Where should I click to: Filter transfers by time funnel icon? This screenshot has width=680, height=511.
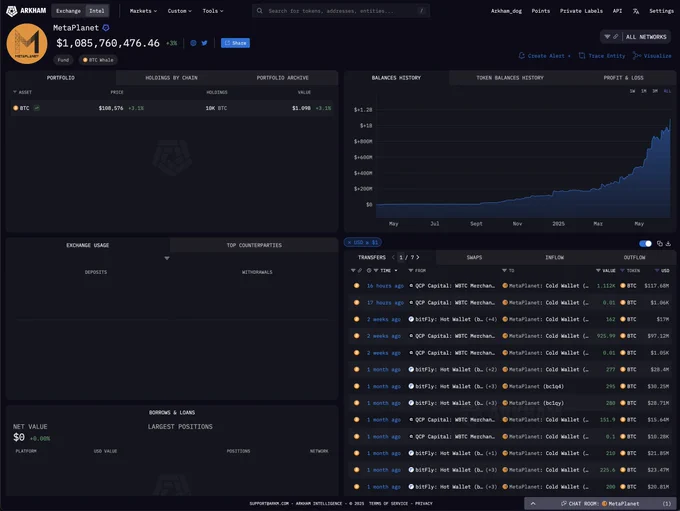tap(376, 270)
